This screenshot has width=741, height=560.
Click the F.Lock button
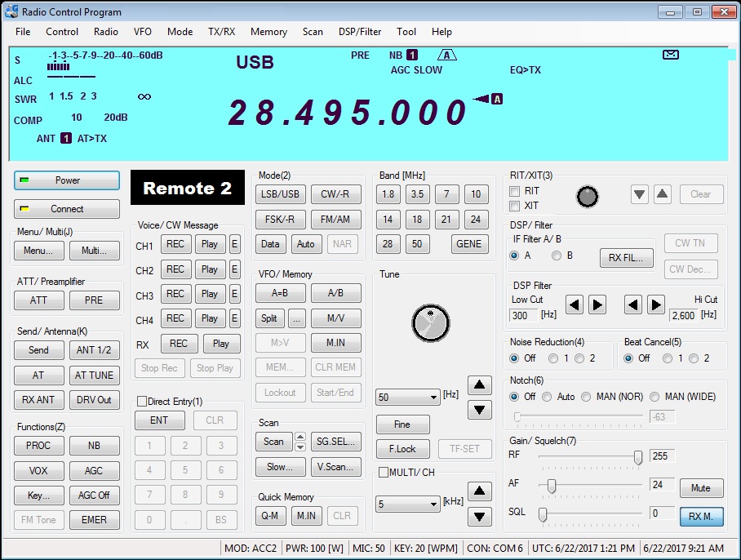point(402,449)
